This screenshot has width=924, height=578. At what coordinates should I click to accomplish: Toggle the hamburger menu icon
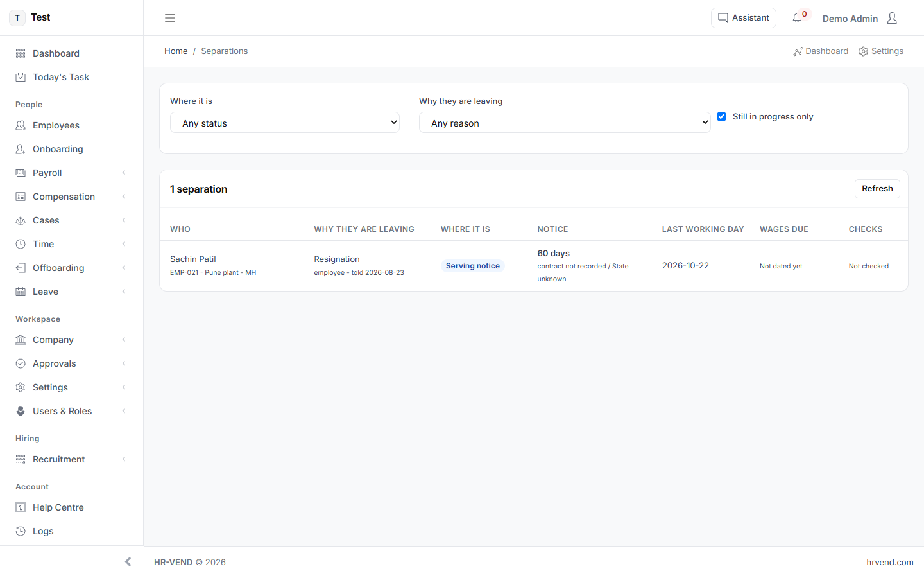pyautogui.click(x=170, y=18)
